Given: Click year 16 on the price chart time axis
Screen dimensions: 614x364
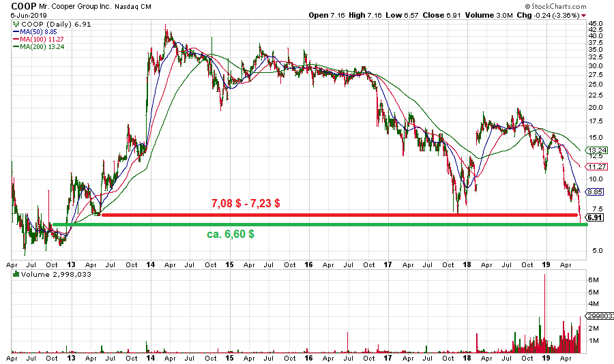Looking at the screenshot, I should (x=308, y=264).
